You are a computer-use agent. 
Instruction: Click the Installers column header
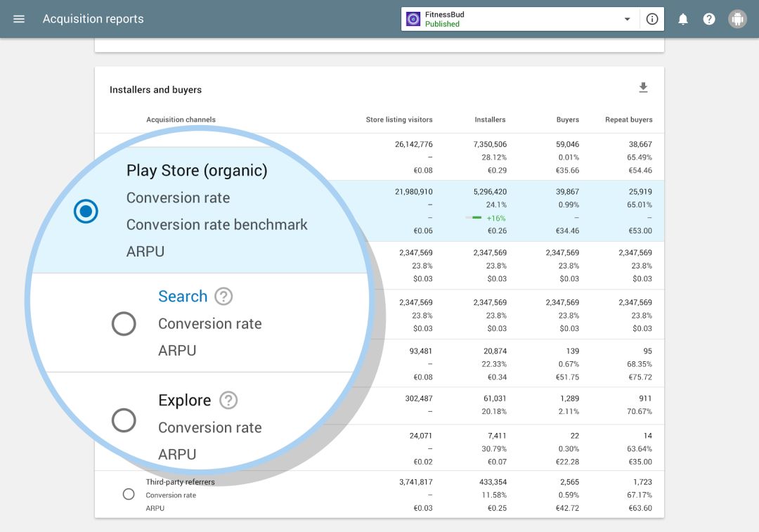pos(490,119)
